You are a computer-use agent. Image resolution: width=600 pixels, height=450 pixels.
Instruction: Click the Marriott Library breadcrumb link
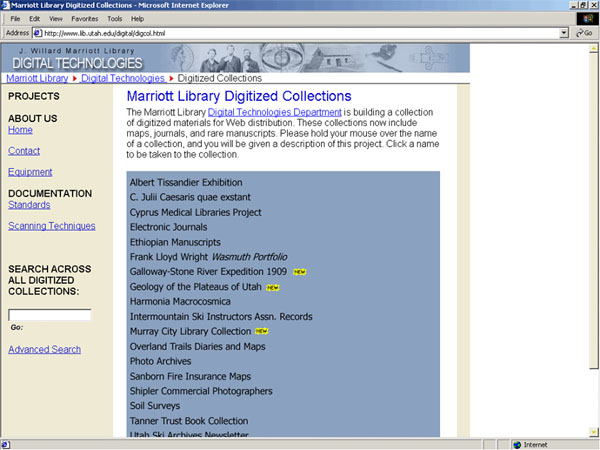(37, 78)
